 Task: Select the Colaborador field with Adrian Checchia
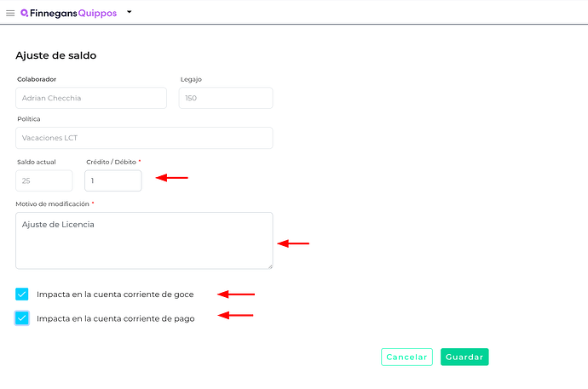click(91, 98)
